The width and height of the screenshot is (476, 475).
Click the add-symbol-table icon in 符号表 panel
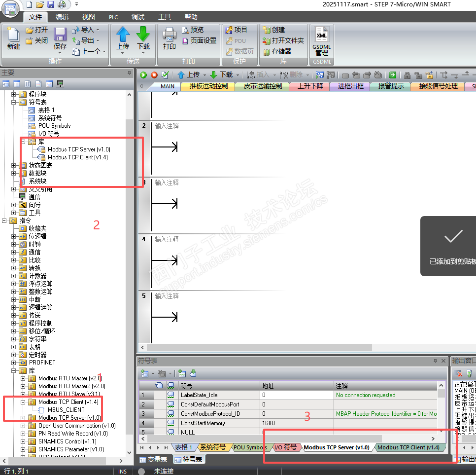point(145,373)
